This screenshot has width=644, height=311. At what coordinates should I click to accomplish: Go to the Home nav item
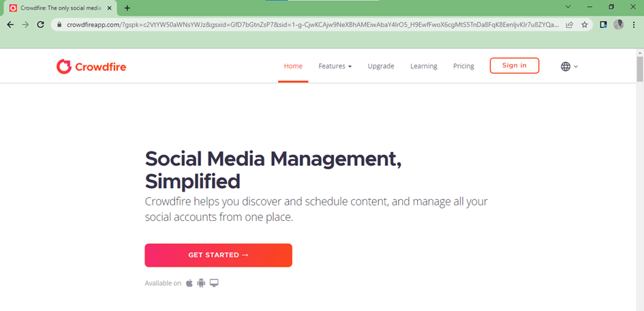(x=293, y=66)
